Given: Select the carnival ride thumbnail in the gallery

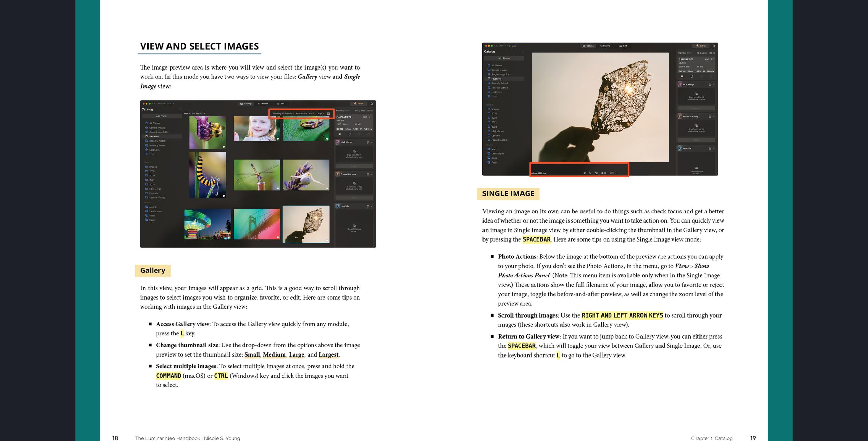Looking at the screenshot, I should tap(208, 224).
